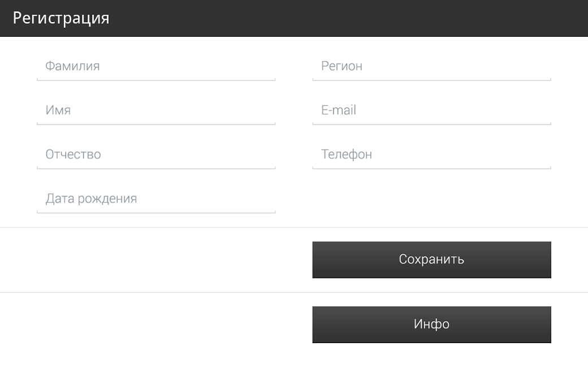
Task: Focus the E-mail text field
Action: click(x=431, y=110)
